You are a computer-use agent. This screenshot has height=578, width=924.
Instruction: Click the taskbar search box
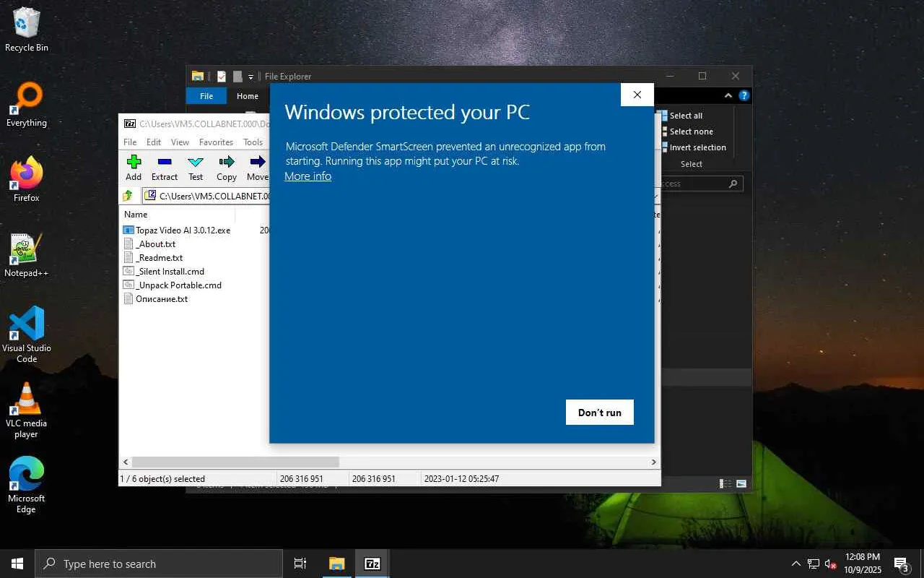159,564
